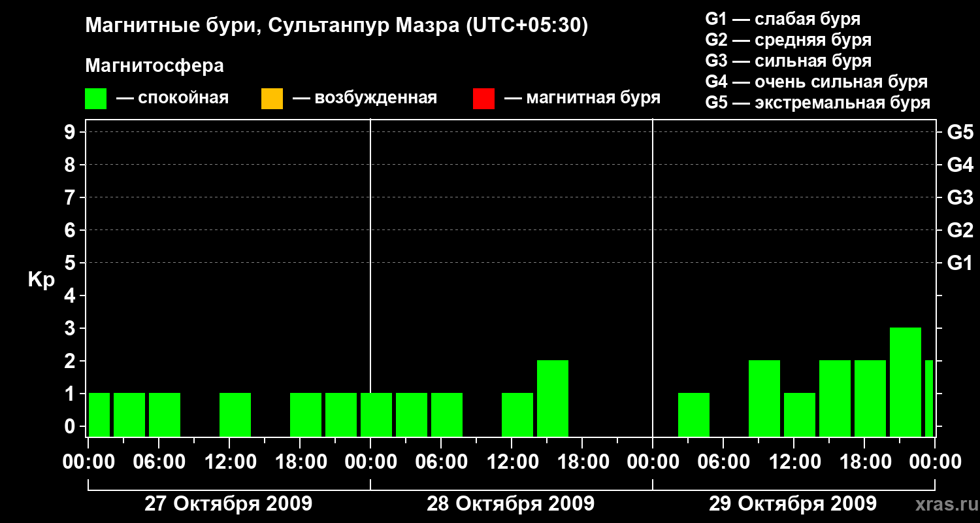
Task: Click the 18:00 bar on 27 October
Action: [306, 414]
